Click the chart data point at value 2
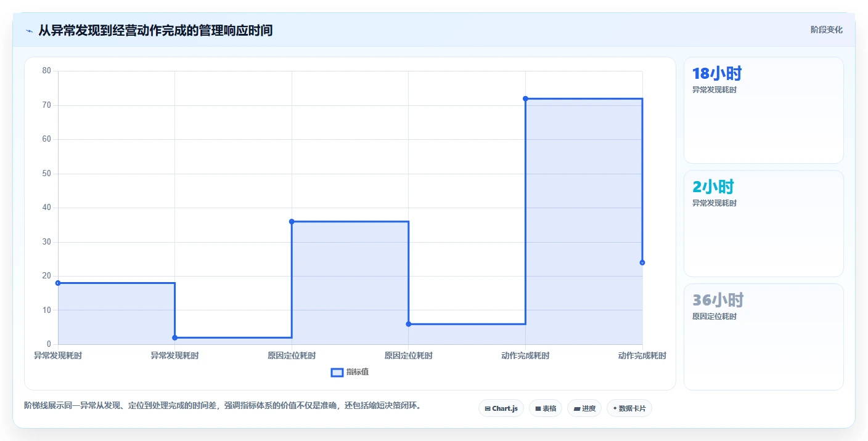Viewport: 868px width, 441px height. (174, 338)
